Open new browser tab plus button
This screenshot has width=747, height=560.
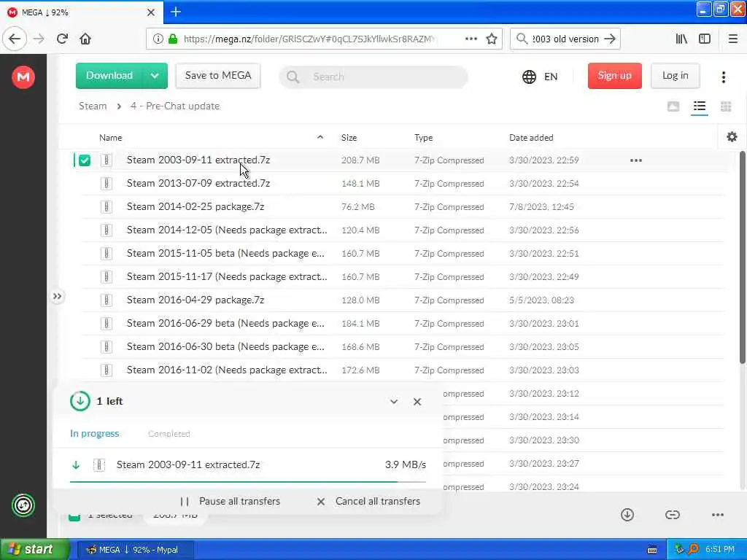(176, 12)
